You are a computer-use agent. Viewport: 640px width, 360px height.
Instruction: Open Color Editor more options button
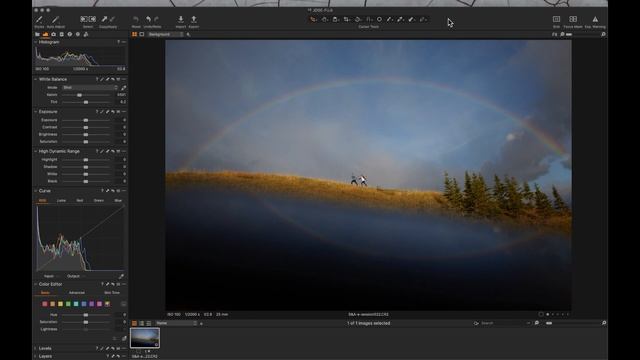(124, 304)
